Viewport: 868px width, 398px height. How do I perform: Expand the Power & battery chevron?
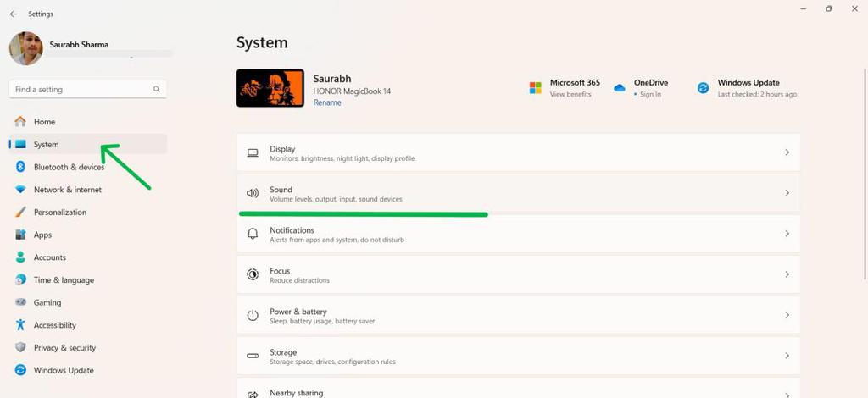tap(787, 315)
